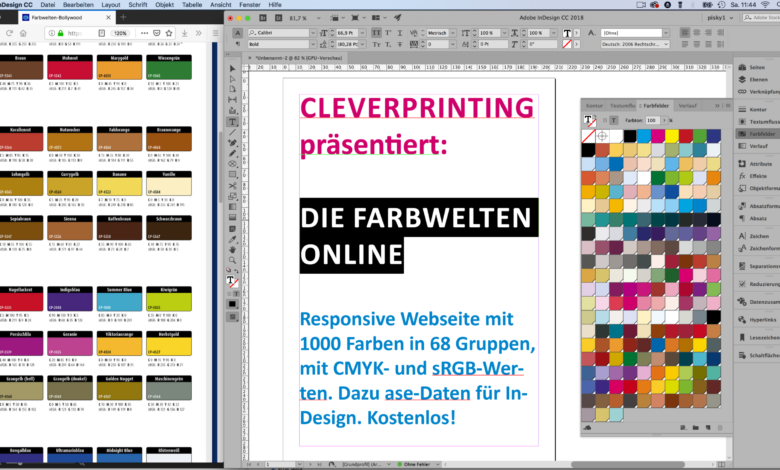
Task: Open the Hyperlinks panel
Action: tap(758, 320)
